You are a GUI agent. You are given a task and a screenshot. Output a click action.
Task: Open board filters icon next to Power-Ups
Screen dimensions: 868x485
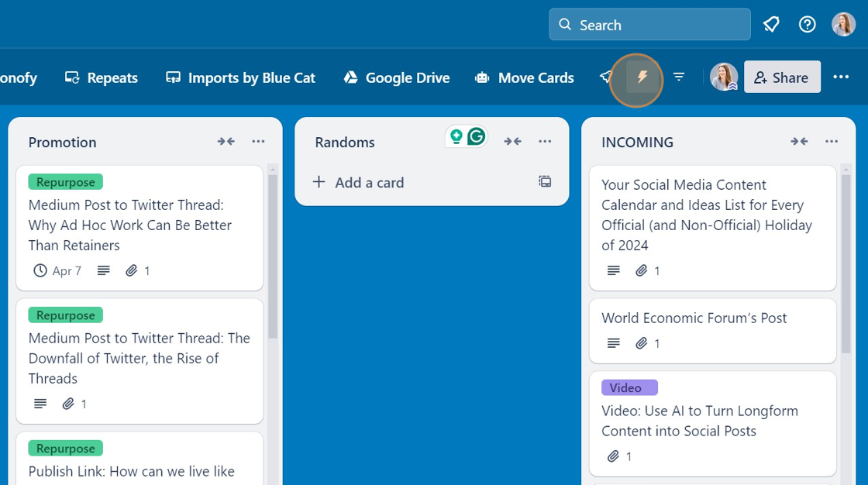click(679, 77)
